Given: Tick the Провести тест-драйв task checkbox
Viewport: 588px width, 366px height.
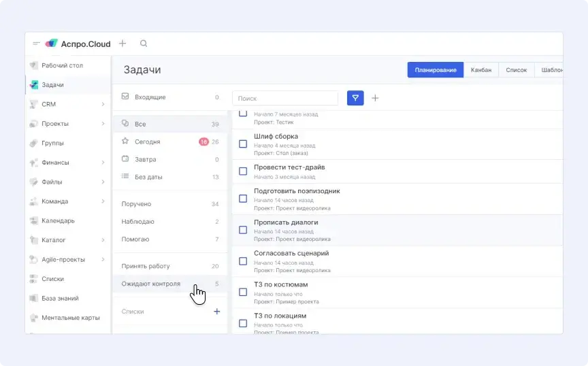Looking at the screenshot, I should 243,171.
